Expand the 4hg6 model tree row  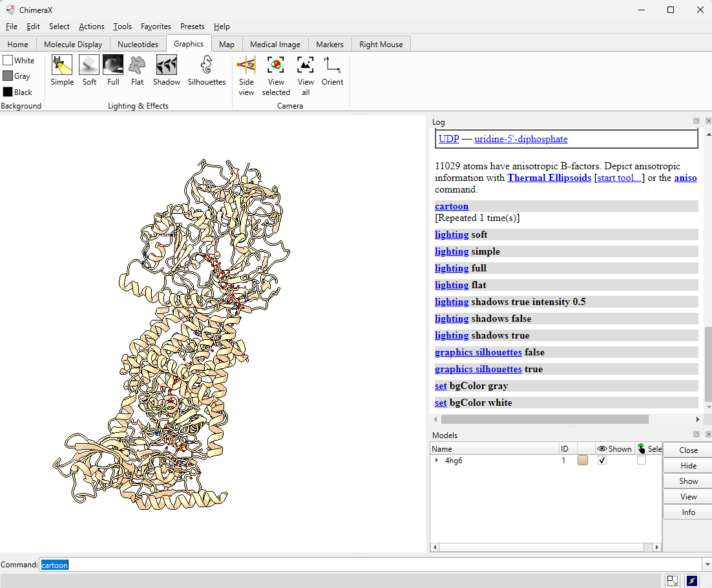point(437,461)
